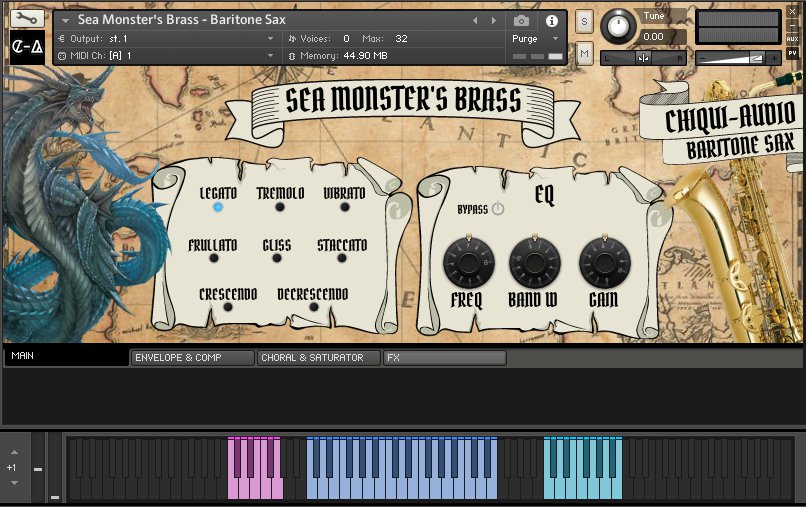Click the EQ Gain knob
806x507 pixels.
coord(602,264)
